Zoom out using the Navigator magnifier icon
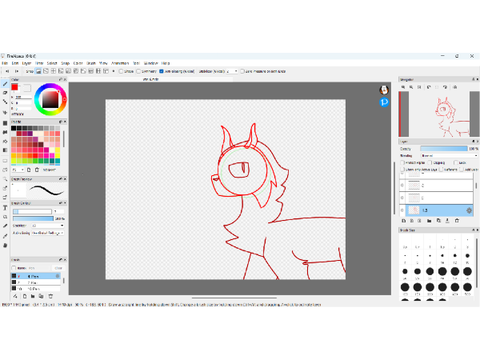This screenshot has height=360, width=480. [411, 87]
